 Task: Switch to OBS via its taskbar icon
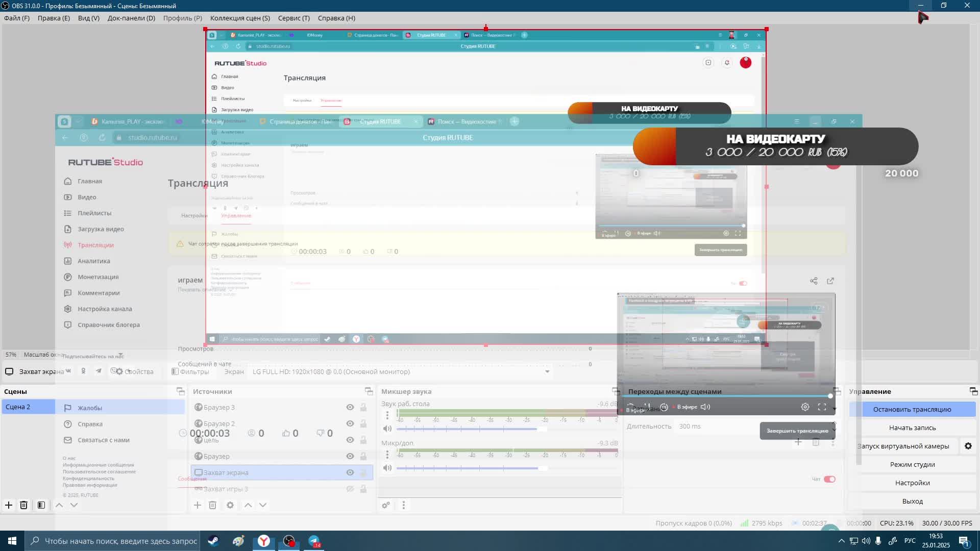point(289,541)
